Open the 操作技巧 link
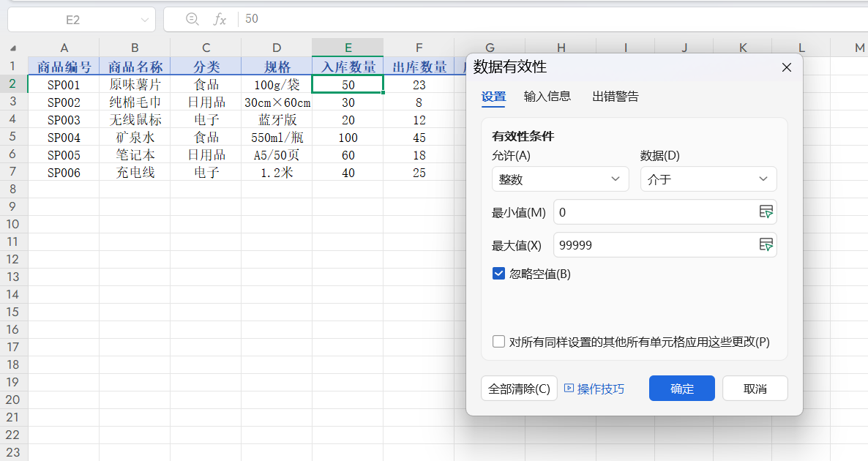The image size is (868, 461). (x=600, y=389)
